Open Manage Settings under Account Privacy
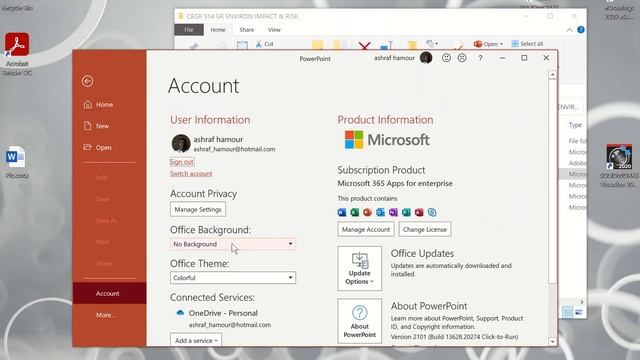The width and height of the screenshot is (640, 360). pos(198,209)
